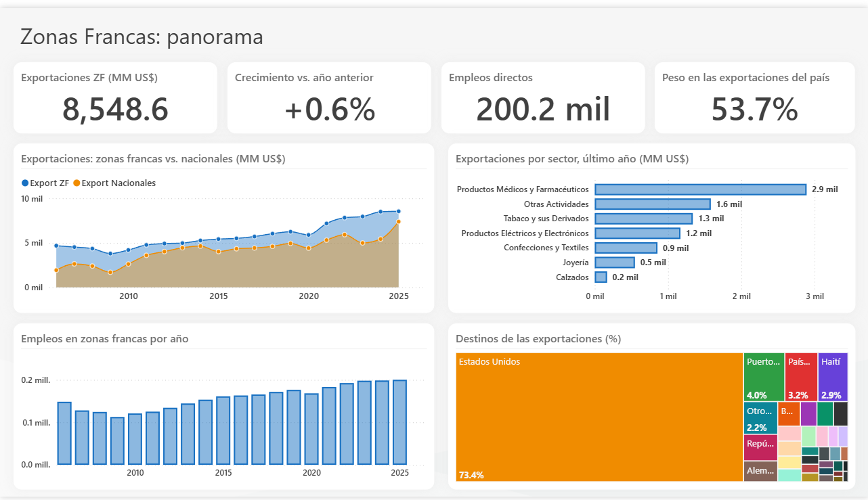Click the Otras Actividades bar
The image size is (868, 500).
653,204
